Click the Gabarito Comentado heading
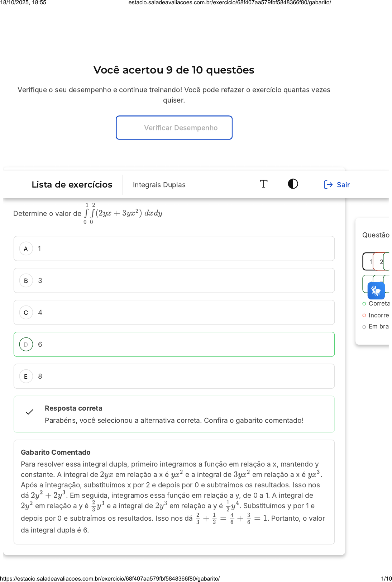The image size is (392, 582). [x=56, y=452]
